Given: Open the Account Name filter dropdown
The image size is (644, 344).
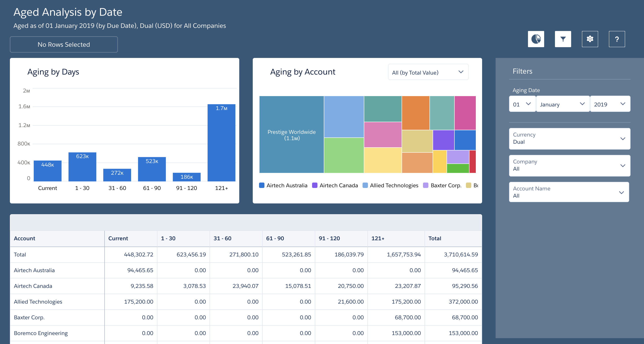Looking at the screenshot, I should click(569, 192).
